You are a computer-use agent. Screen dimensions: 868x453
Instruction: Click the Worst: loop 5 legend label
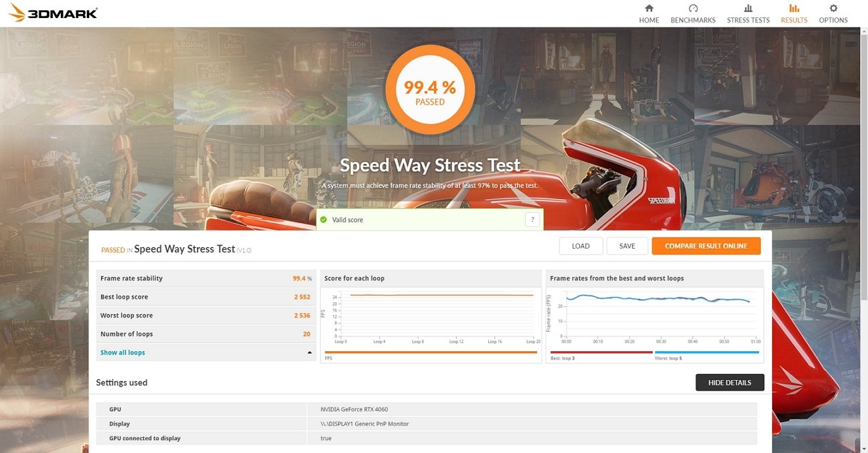pos(670,359)
